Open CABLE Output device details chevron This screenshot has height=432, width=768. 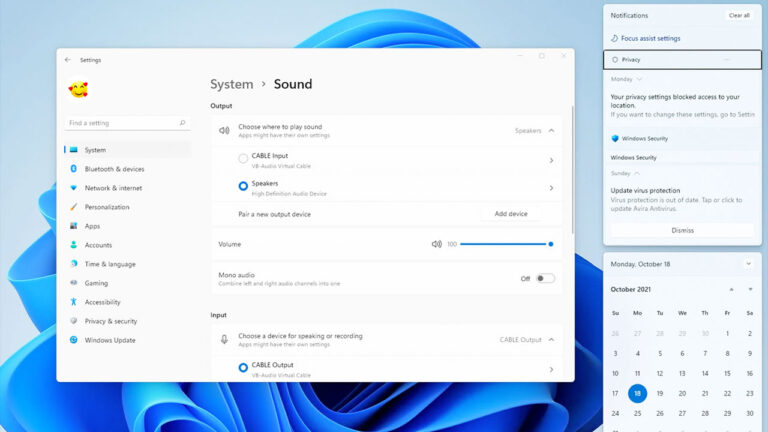(552, 370)
